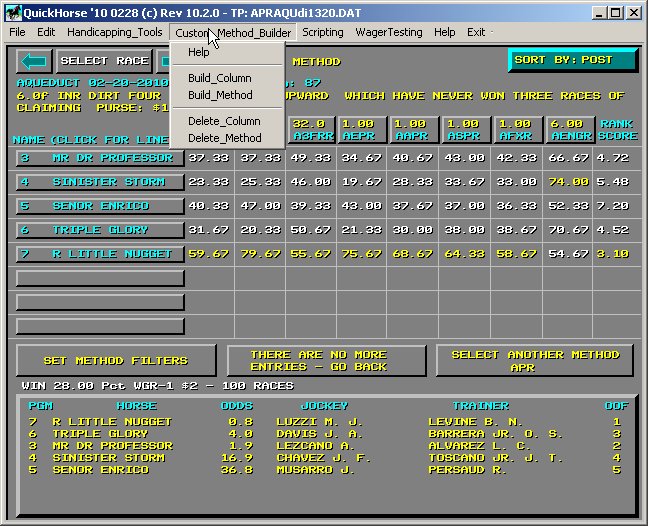Viewport: 648px width, 526px height.
Task: Open the WagerTesting menu
Action: [389, 32]
